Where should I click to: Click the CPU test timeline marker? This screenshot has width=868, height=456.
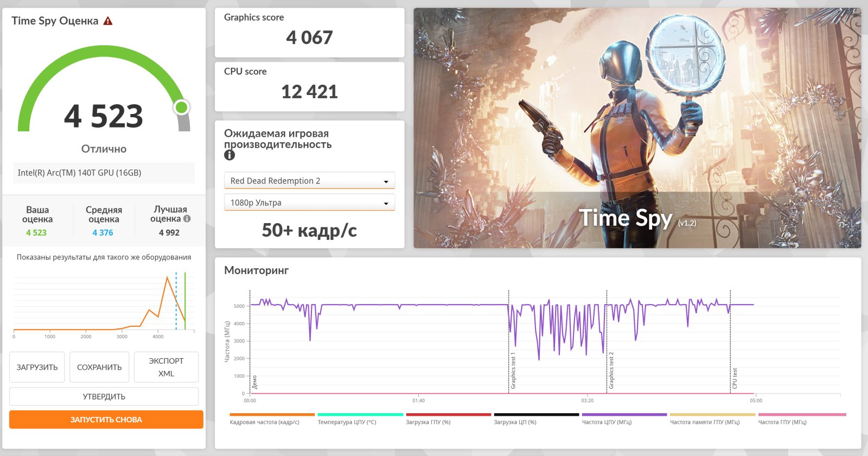(735, 378)
